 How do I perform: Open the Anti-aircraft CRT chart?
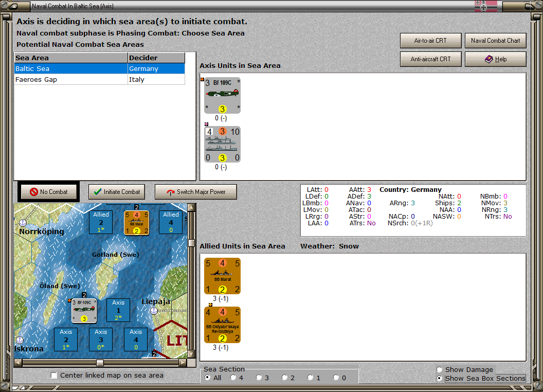pos(430,59)
